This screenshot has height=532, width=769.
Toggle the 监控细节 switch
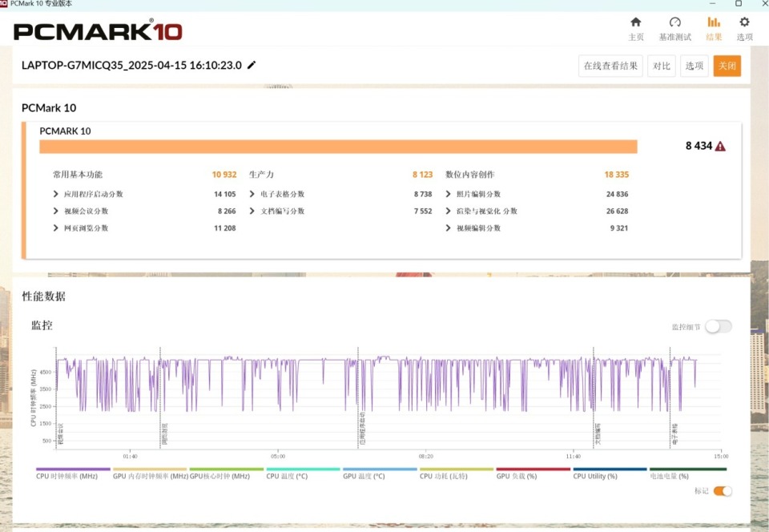(719, 327)
